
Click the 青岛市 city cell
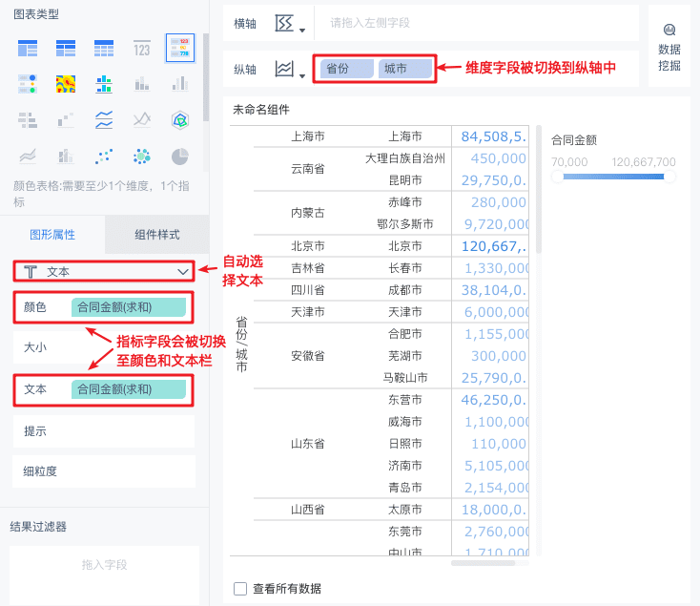coord(405,488)
